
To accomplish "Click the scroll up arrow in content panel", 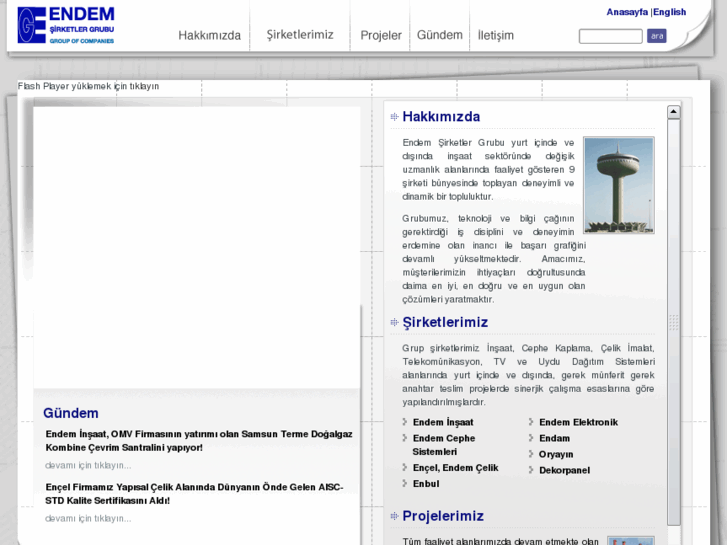I will (x=674, y=112).
